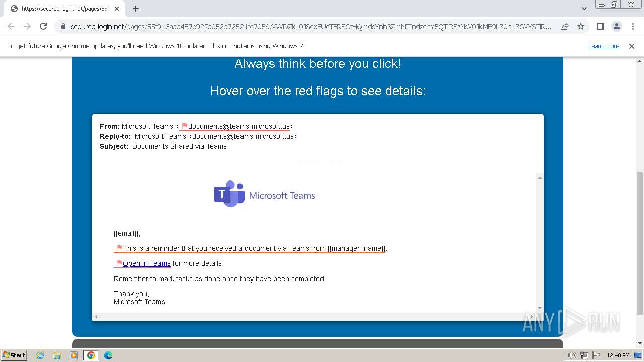Click the underlined reminder sentence
This screenshot has width=644, height=362.
pyautogui.click(x=255, y=248)
